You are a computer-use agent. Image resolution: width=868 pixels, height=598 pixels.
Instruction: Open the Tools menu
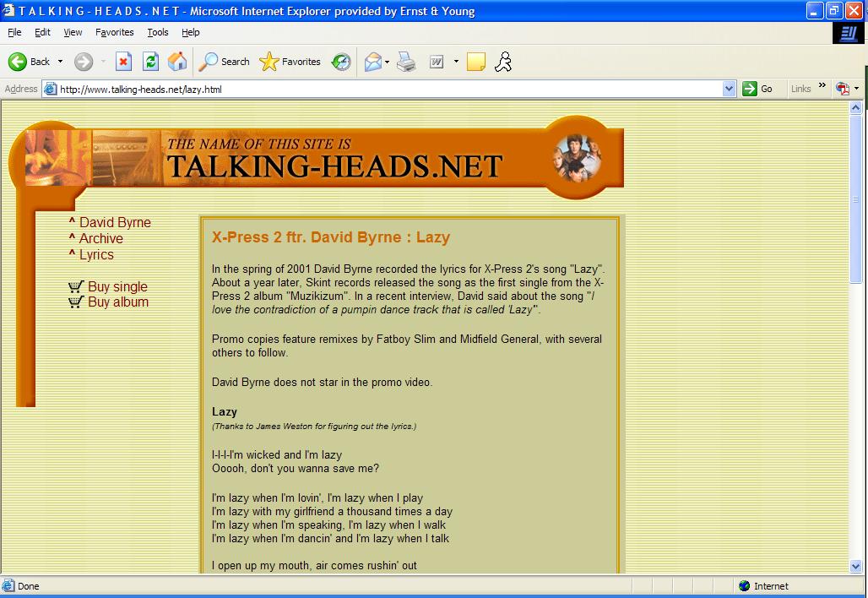(x=158, y=32)
